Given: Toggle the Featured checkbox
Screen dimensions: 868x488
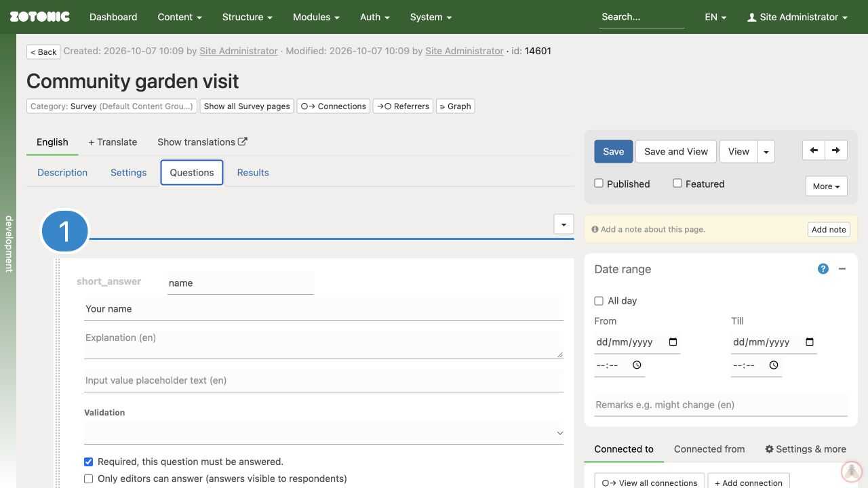Looking at the screenshot, I should [x=677, y=183].
